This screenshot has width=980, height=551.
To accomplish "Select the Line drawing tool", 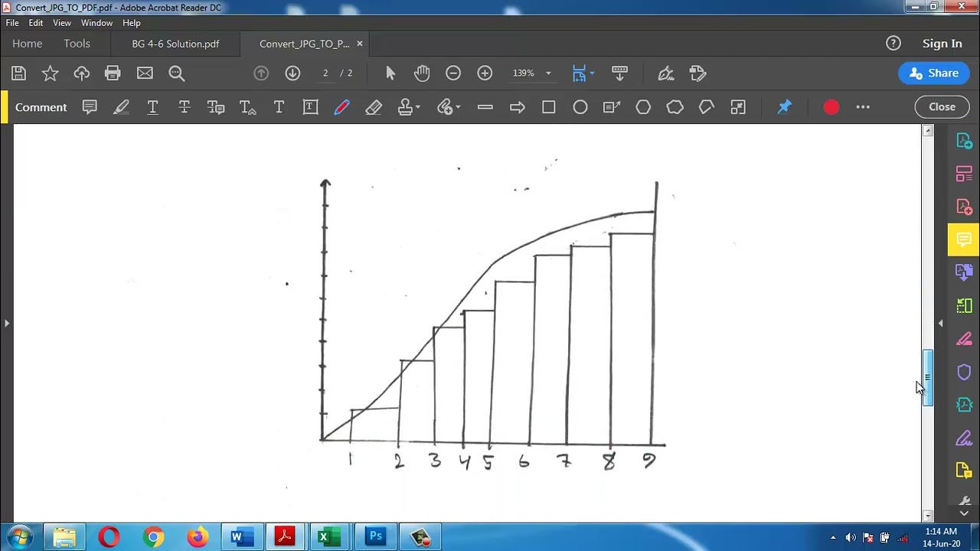I will click(485, 107).
